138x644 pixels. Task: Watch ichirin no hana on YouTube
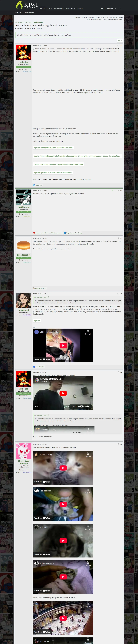coord(42,359)
